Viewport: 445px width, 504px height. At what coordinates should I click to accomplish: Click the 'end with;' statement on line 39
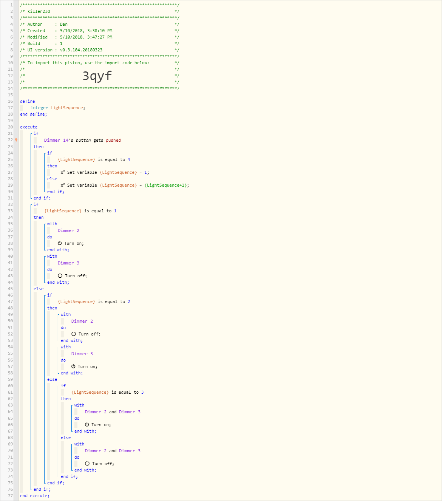click(58, 250)
